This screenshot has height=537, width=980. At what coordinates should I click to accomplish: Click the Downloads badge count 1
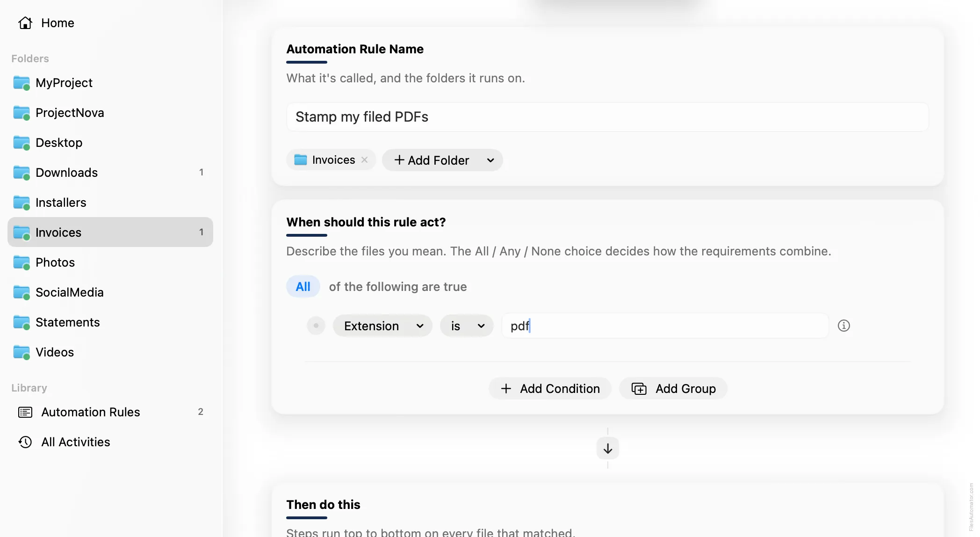coord(202,172)
